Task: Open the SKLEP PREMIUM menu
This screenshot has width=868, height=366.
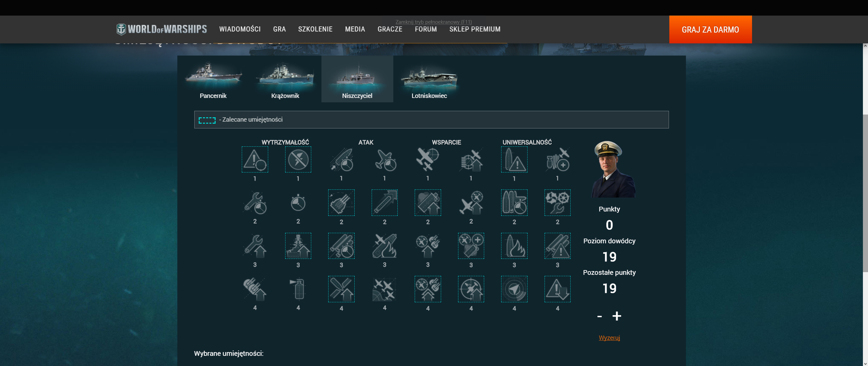Action: click(x=475, y=29)
